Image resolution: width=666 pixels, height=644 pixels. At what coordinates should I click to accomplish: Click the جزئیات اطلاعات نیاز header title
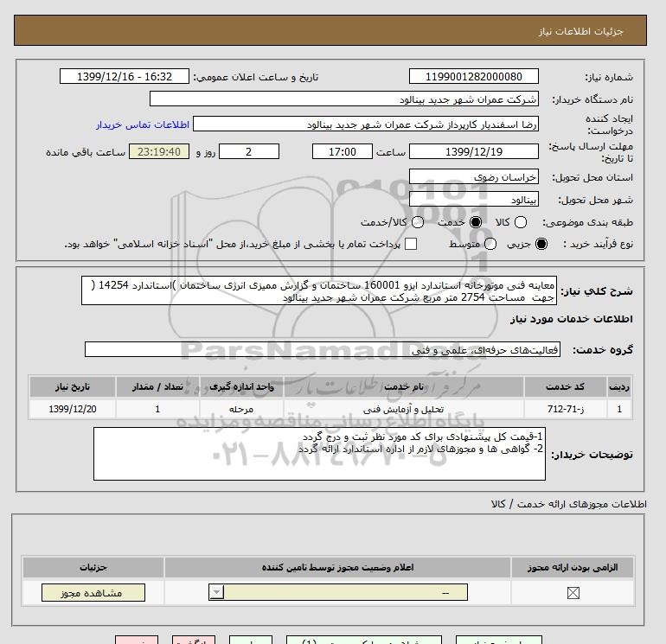pyautogui.click(x=580, y=31)
